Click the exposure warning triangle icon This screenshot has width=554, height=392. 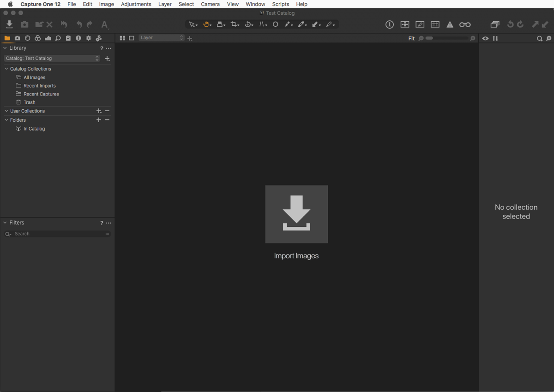point(450,25)
